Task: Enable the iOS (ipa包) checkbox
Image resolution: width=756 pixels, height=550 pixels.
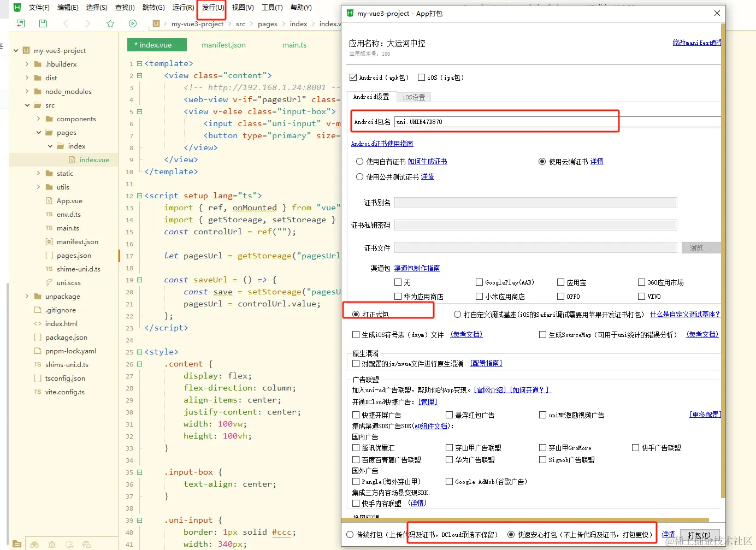Action: point(421,78)
